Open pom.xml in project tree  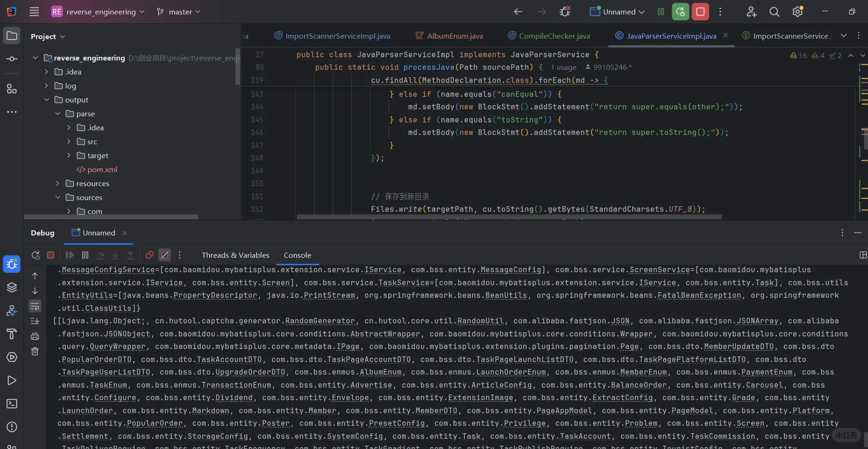[x=102, y=169]
